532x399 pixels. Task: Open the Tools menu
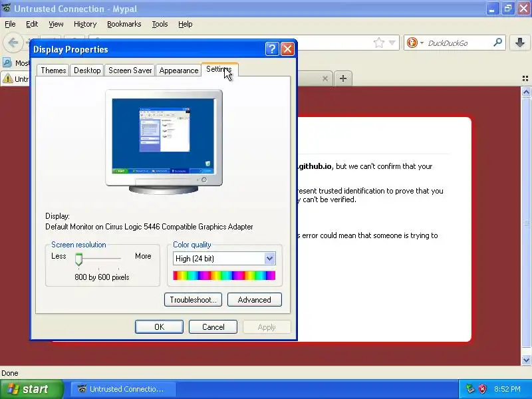click(x=160, y=24)
